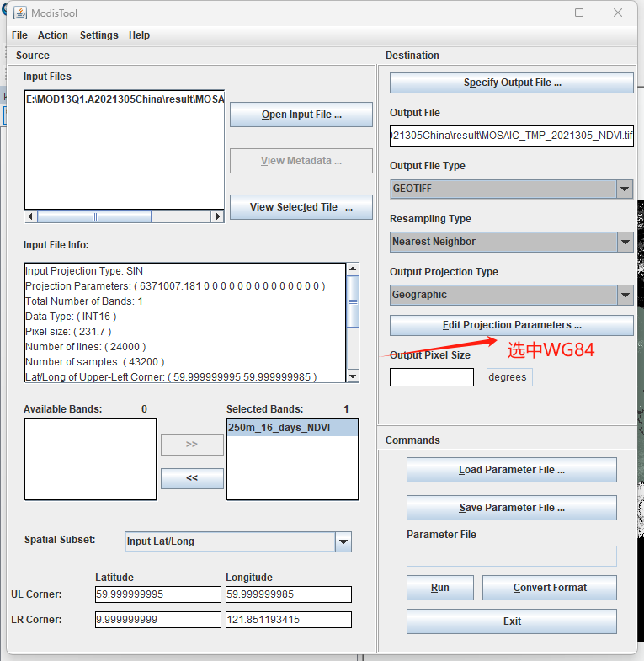The height and width of the screenshot is (661, 644).
Task: Click View Selected Tile button
Action: click(301, 207)
